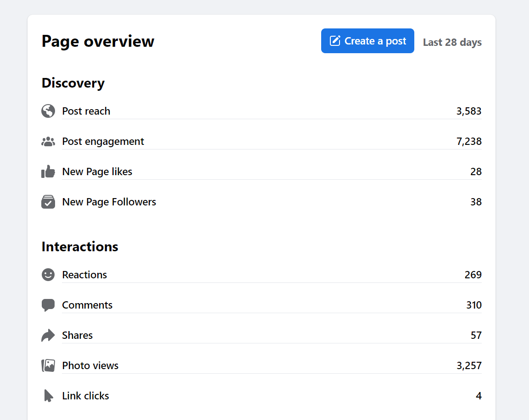Click the Comments speech bubble icon
Image resolution: width=529 pixels, height=420 pixels.
[48, 305]
